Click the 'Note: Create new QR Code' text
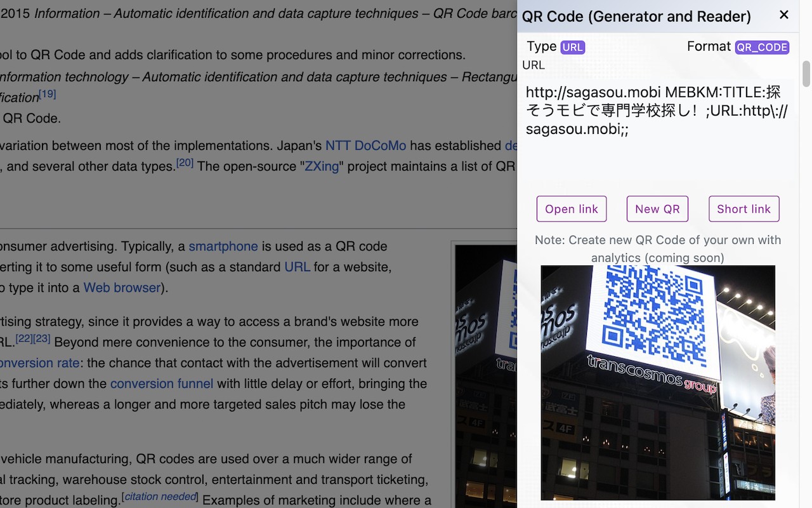The height and width of the screenshot is (508, 812). 658,249
